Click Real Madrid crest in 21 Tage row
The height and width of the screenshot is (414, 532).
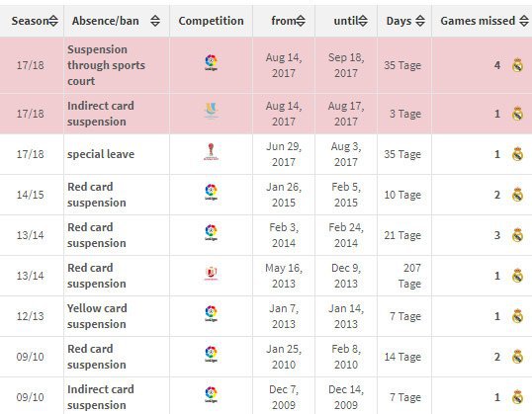(517, 235)
